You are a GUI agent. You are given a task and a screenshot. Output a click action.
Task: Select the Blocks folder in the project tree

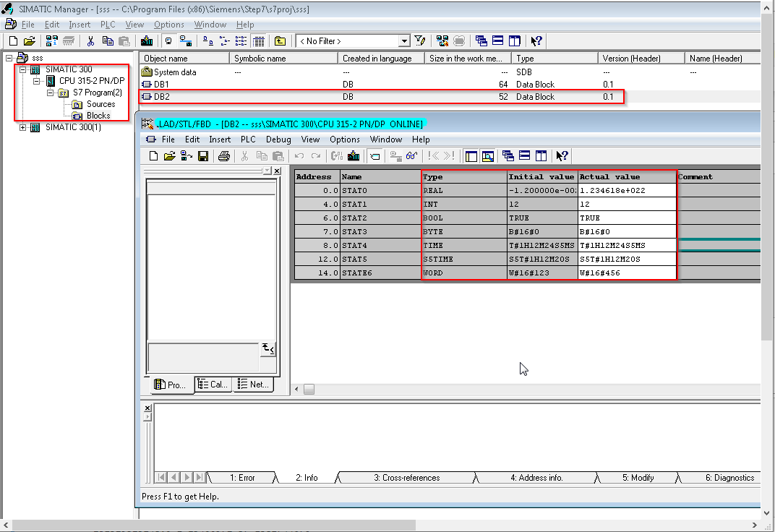pos(98,116)
